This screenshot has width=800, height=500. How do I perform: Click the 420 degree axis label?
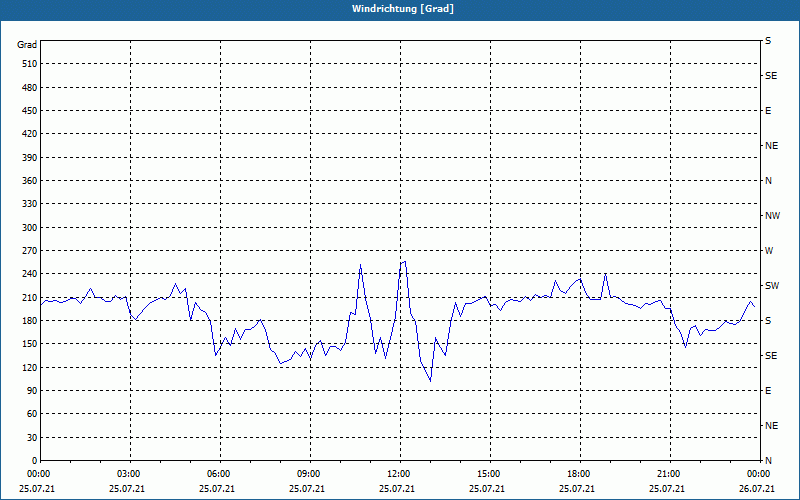[x=29, y=134]
